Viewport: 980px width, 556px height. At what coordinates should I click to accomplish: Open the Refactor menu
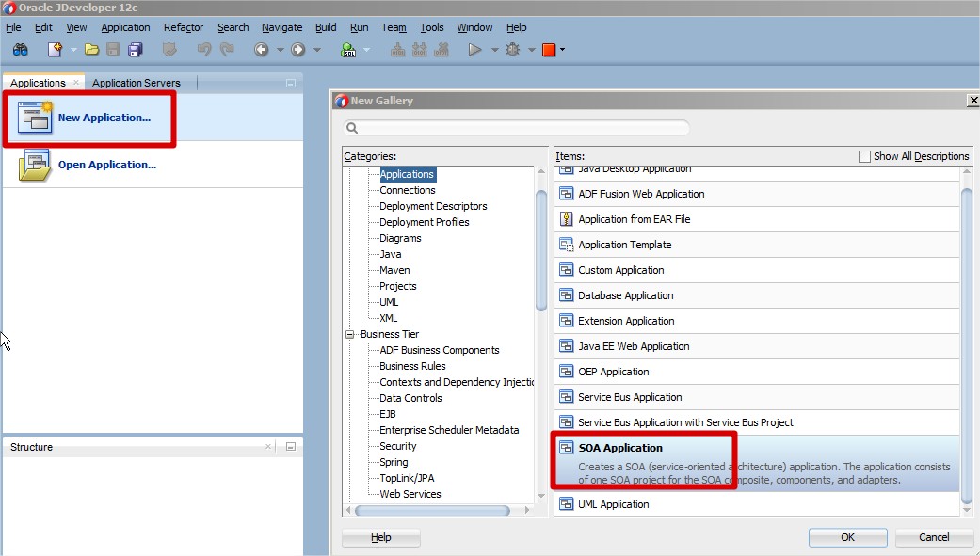pos(183,27)
